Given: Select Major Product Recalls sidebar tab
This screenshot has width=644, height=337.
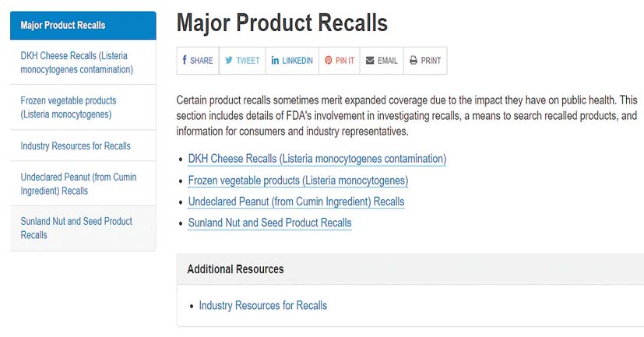Looking at the screenshot, I should tap(83, 25).
